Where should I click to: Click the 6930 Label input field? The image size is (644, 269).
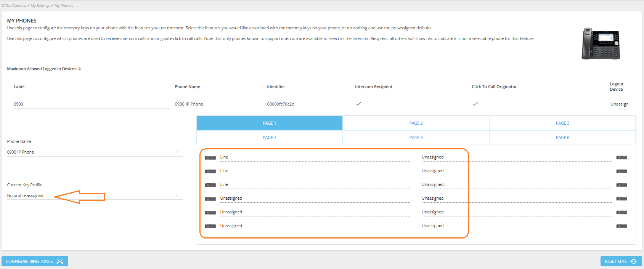[x=92, y=104]
